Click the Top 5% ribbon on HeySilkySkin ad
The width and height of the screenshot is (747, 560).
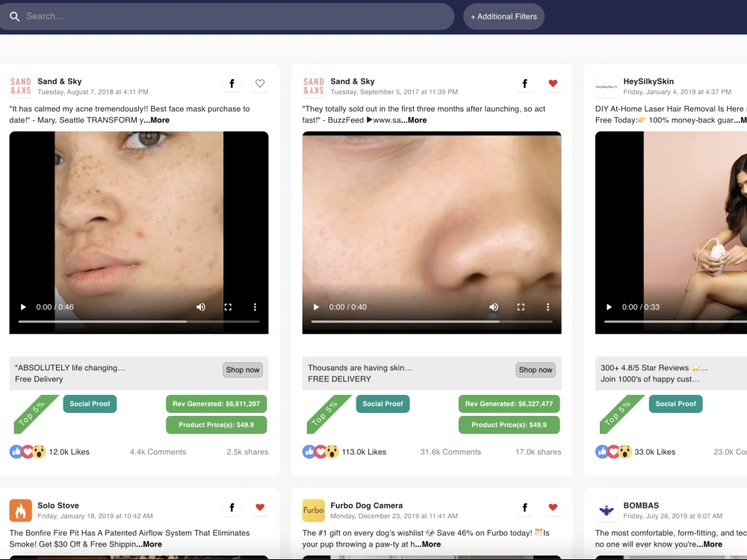coord(618,413)
